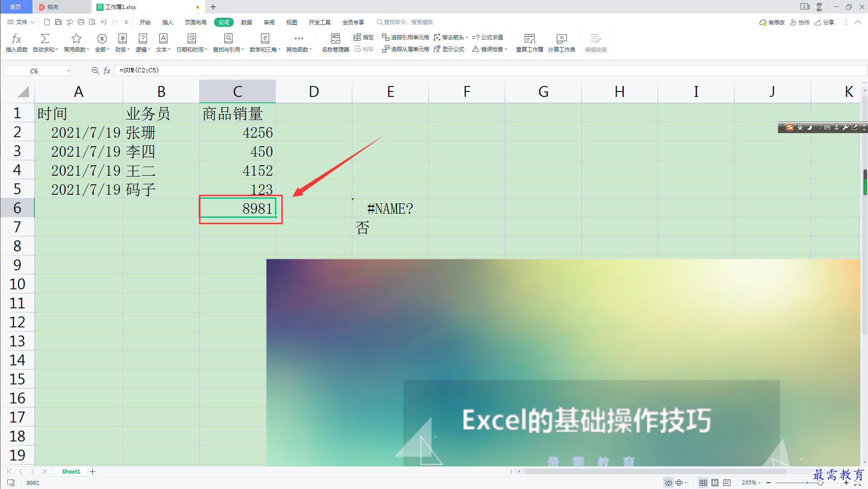Collapse the ribbon with the chevron-up icon

click(858, 22)
